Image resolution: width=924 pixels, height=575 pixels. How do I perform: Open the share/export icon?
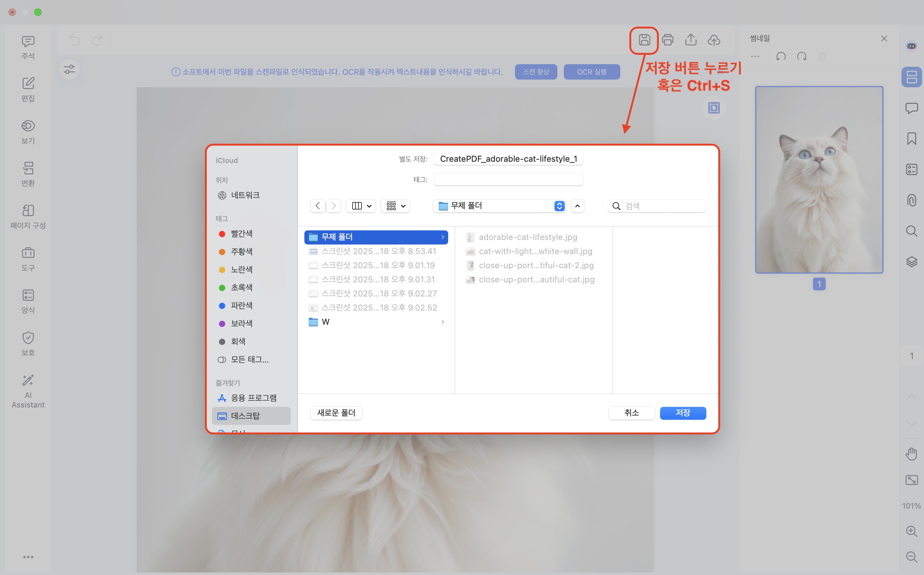point(691,40)
